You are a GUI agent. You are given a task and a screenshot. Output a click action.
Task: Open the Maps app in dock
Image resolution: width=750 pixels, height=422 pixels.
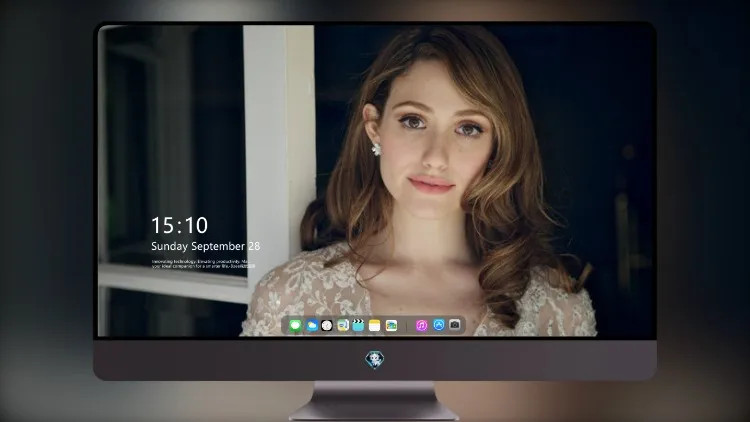pyautogui.click(x=343, y=326)
